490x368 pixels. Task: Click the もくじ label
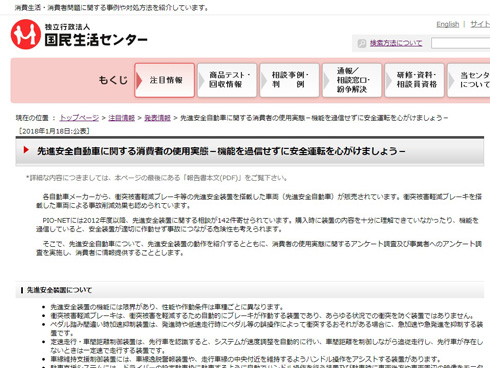tap(113, 80)
